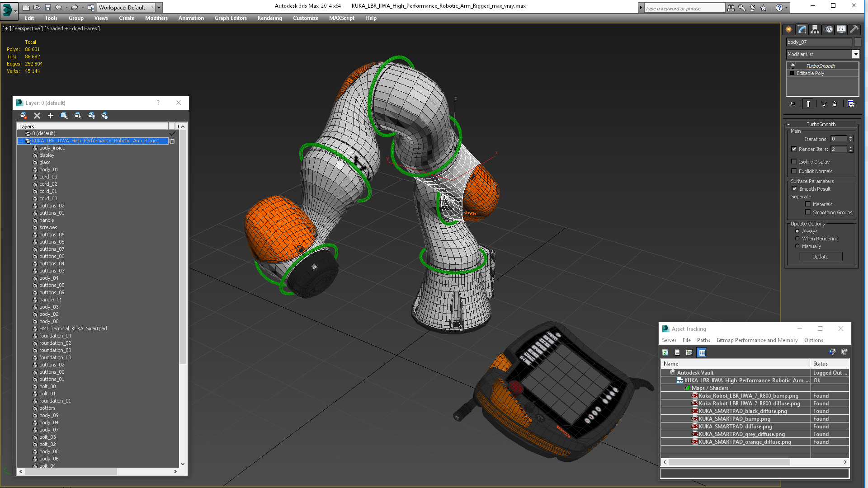The width and height of the screenshot is (868, 488).
Task: Expand the Editable Poly modifier entry
Action: click(x=792, y=73)
